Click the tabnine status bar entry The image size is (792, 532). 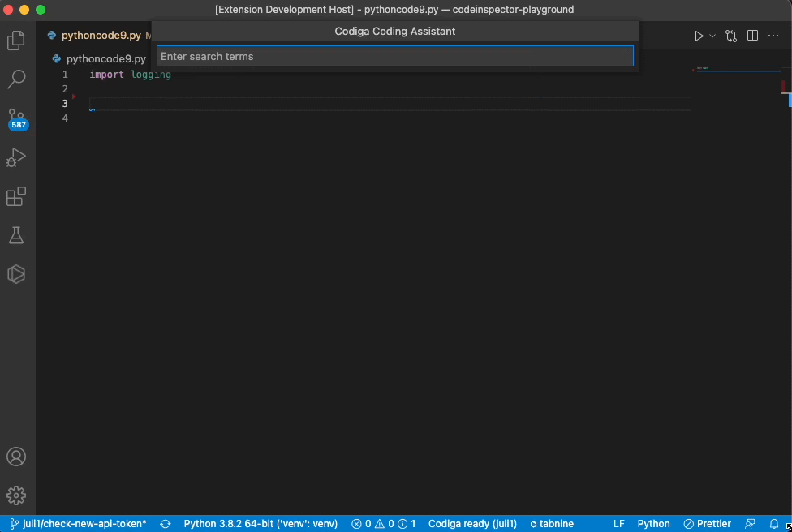(552, 523)
